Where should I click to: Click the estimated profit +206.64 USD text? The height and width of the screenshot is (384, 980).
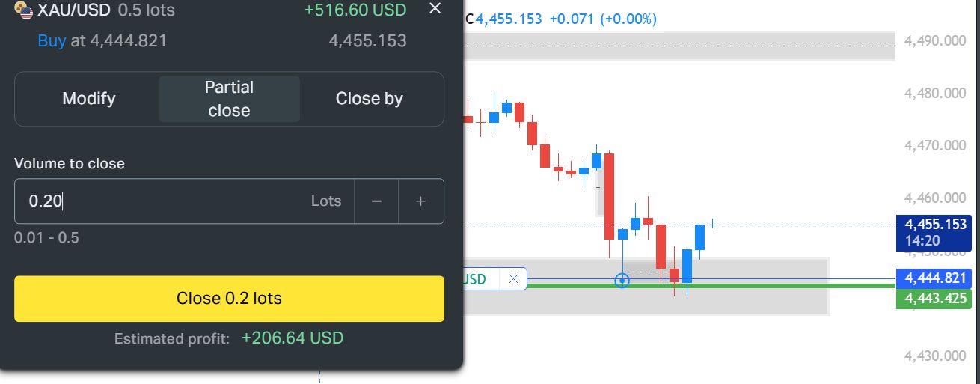point(292,338)
